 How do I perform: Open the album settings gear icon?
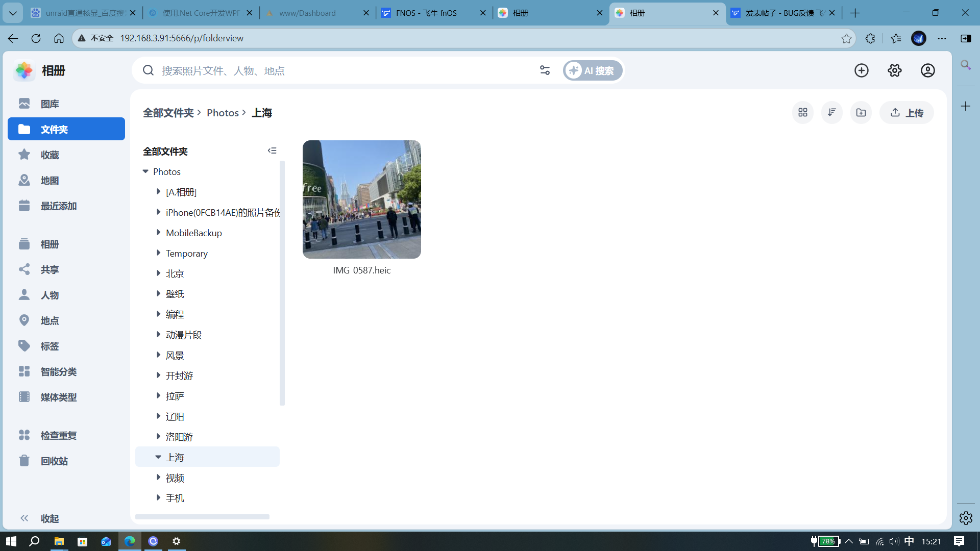(895, 70)
